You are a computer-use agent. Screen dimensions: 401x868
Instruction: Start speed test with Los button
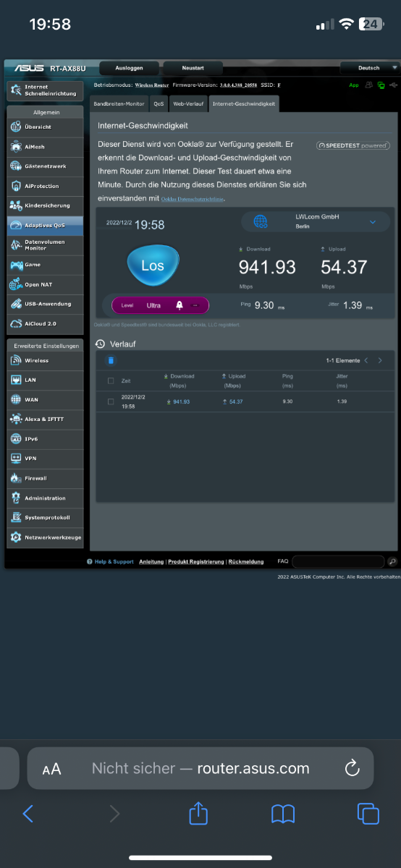[153, 265]
